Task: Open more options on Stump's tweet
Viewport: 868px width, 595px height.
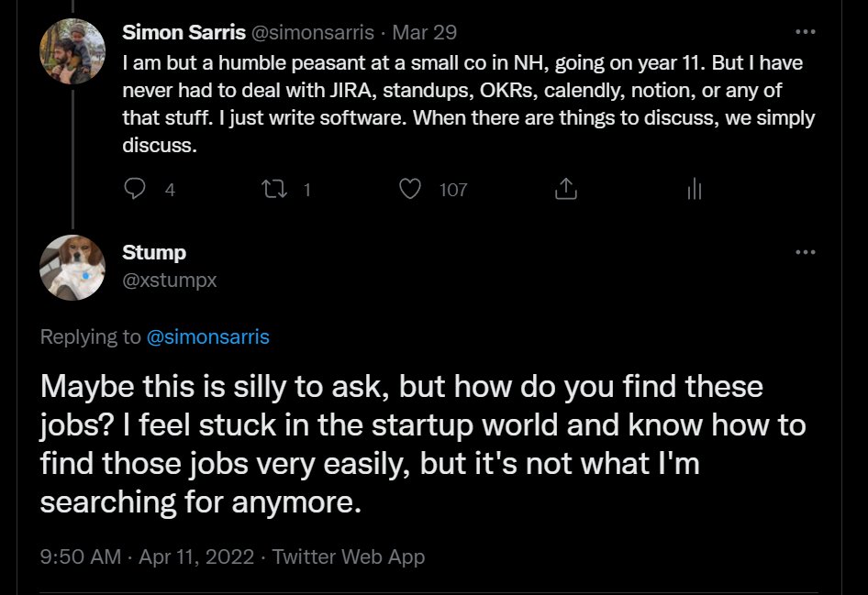Action: pyautogui.click(x=805, y=252)
